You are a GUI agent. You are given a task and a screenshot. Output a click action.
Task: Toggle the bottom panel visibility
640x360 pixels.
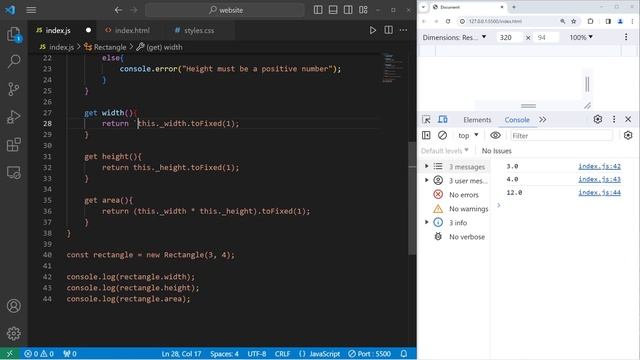pos(333,10)
